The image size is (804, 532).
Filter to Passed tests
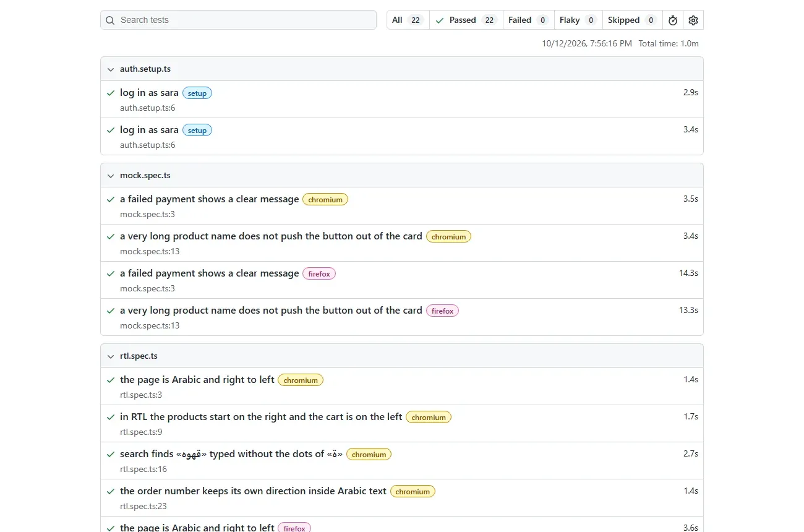click(x=466, y=20)
